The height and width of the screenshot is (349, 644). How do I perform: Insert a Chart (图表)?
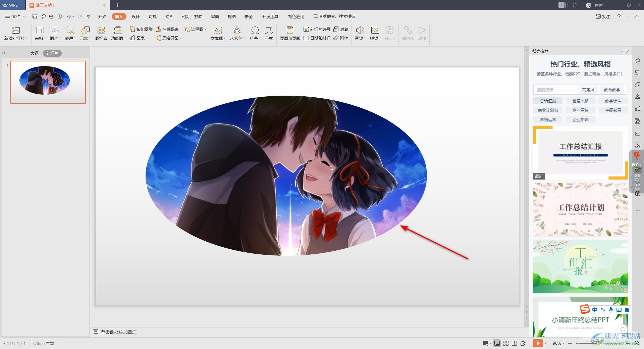tap(138, 38)
